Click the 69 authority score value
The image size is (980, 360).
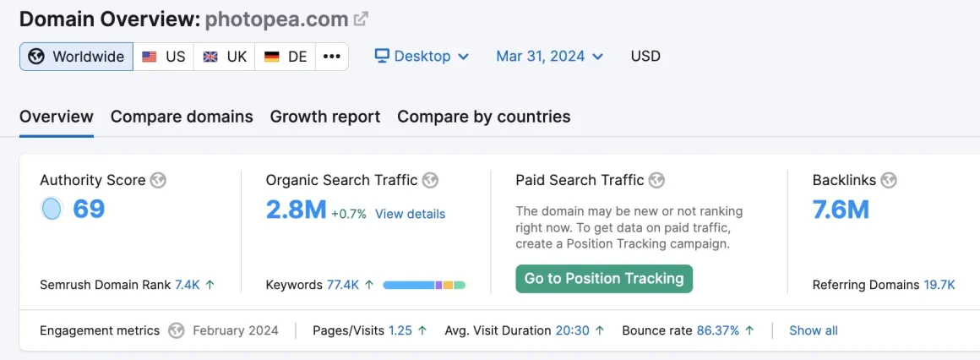click(x=89, y=210)
